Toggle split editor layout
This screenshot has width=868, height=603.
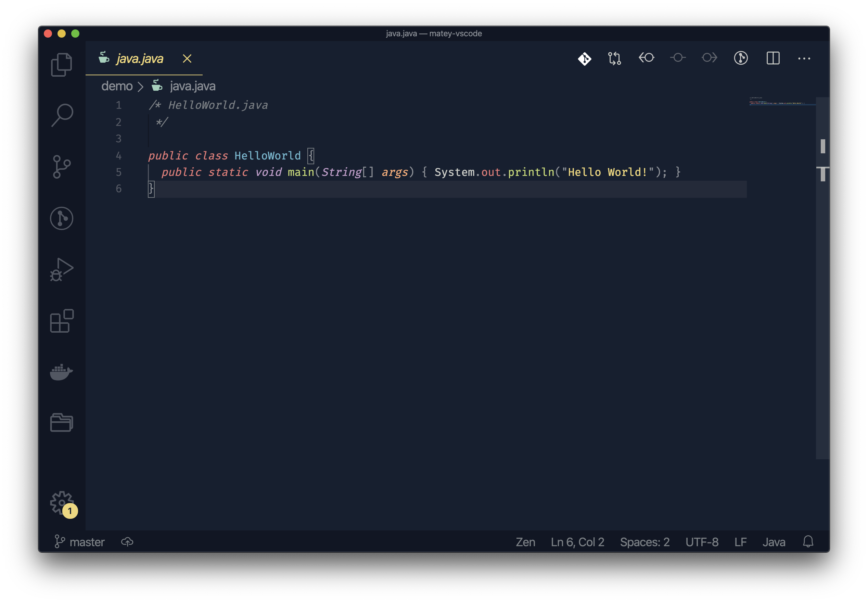773,58
